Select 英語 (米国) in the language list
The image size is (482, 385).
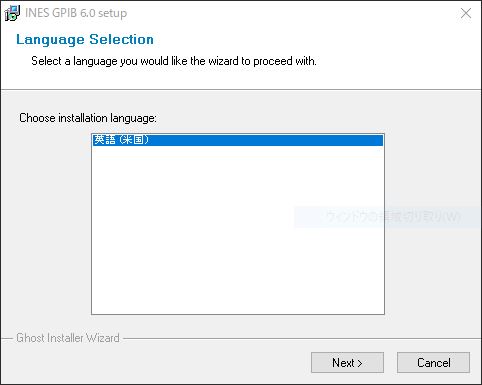pos(237,140)
